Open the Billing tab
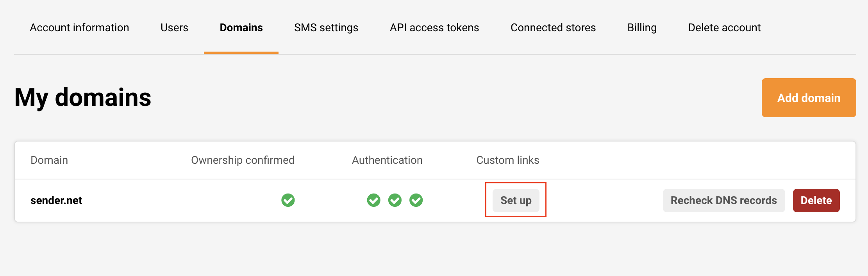The image size is (868, 276). coord(642,28)
